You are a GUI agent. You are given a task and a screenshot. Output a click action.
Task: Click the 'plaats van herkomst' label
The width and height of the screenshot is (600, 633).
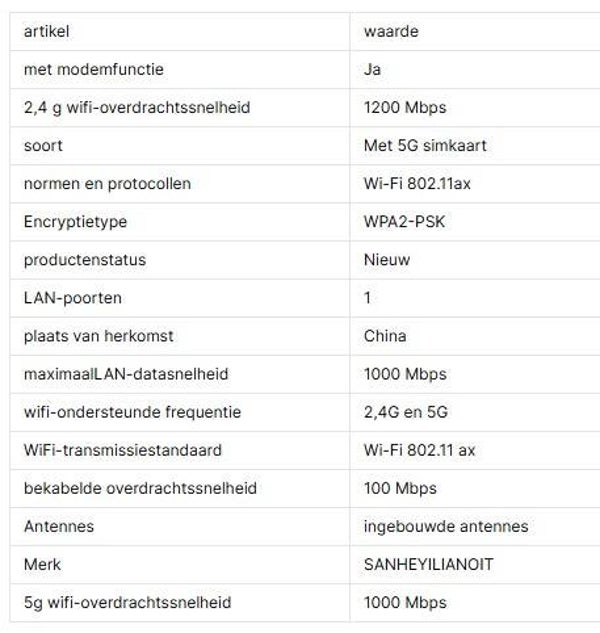[x=99, y=336]
